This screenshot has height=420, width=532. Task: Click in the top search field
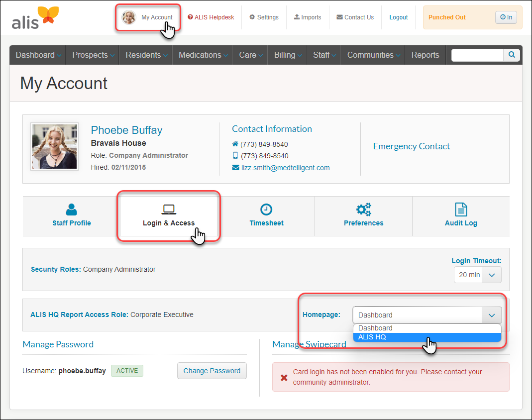coord(477,55)
